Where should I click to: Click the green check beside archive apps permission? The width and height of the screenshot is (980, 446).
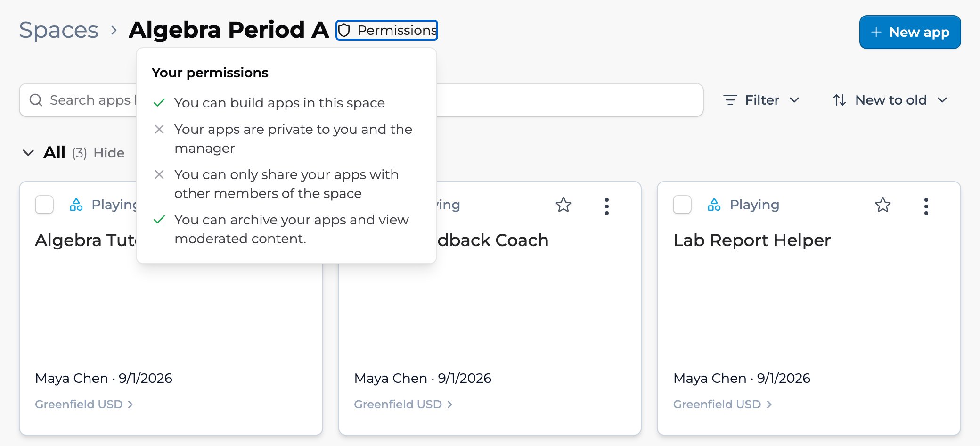(x=159, y=220)
